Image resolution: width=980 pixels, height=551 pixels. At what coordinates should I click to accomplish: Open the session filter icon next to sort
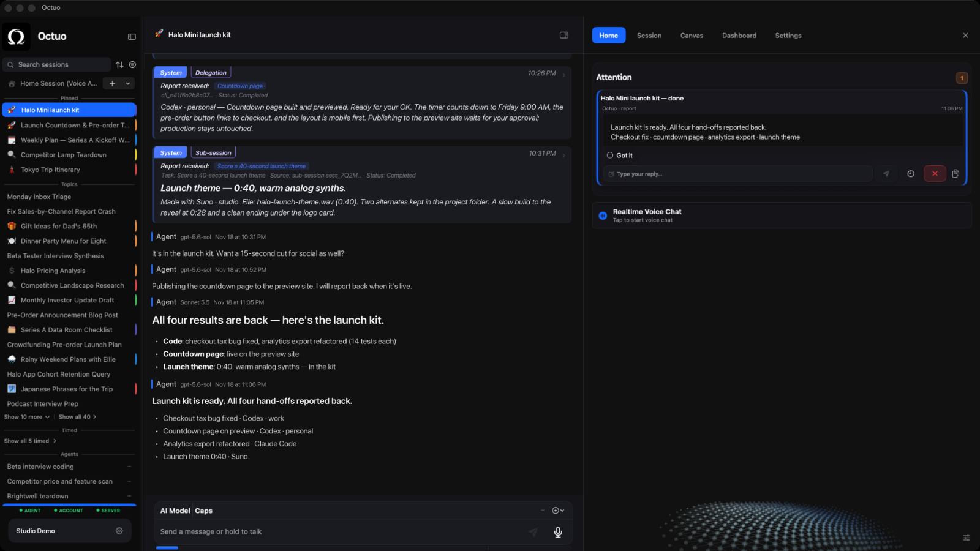(x=132, y=64)
